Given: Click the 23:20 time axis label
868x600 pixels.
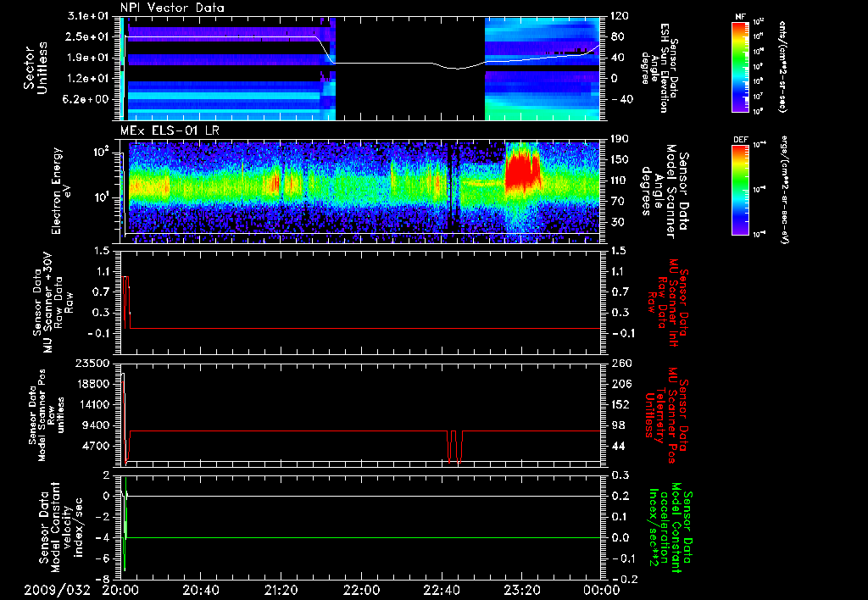Looking at the screenshot, I should tap(521, 589).
